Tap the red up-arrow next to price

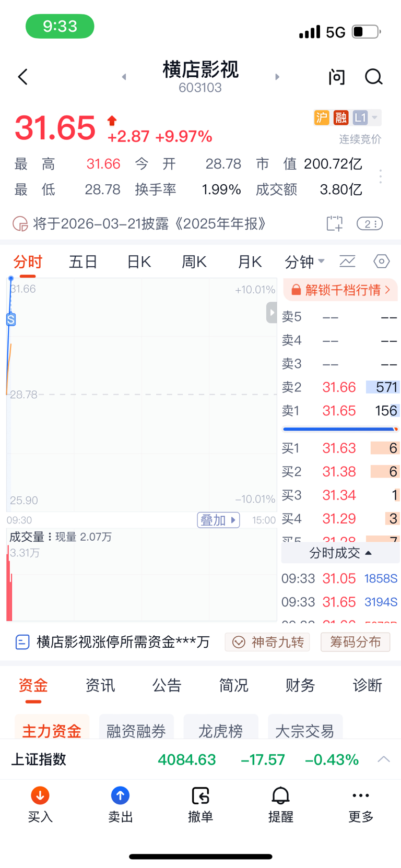point(112,121)
